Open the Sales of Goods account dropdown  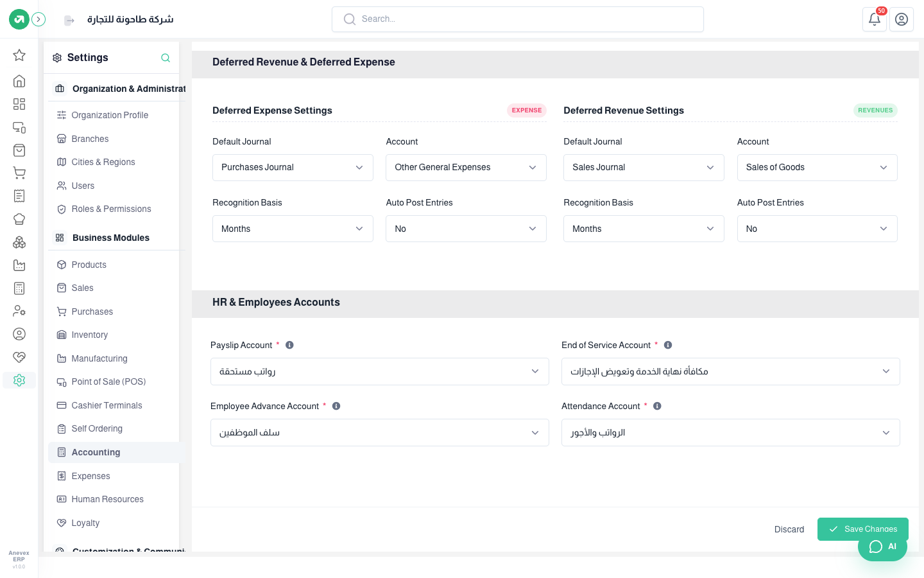point(817,168)
